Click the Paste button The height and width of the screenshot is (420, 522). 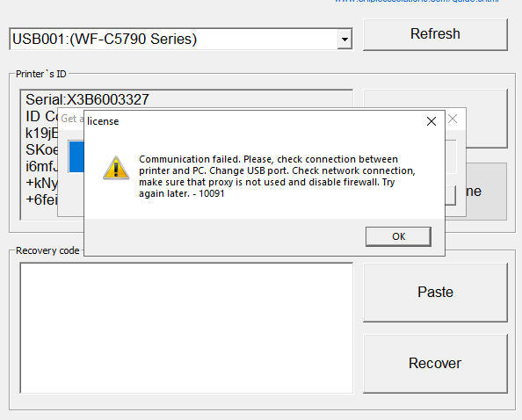click(x=435, y=293)
